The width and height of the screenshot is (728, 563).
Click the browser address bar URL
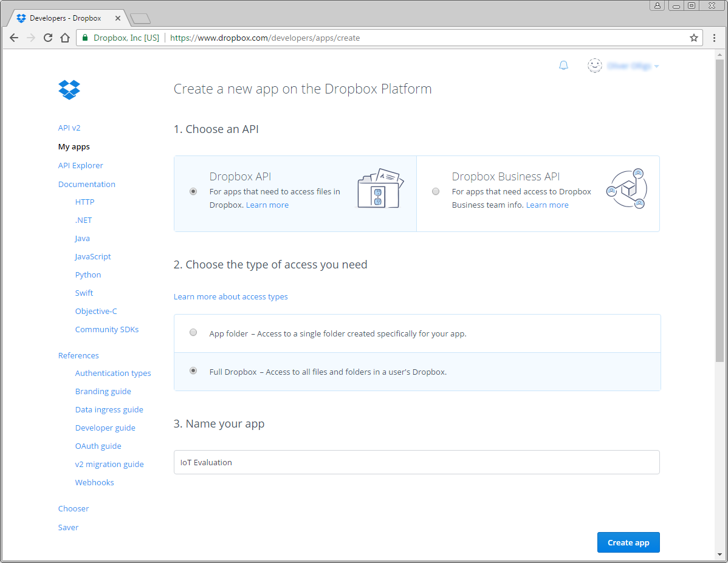(264, 38)
